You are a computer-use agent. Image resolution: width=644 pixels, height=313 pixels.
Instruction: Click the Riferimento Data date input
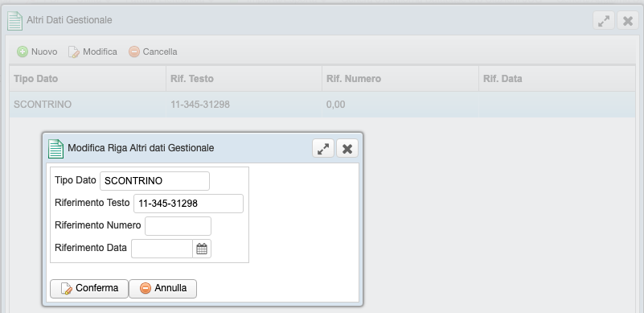[162, 249]
